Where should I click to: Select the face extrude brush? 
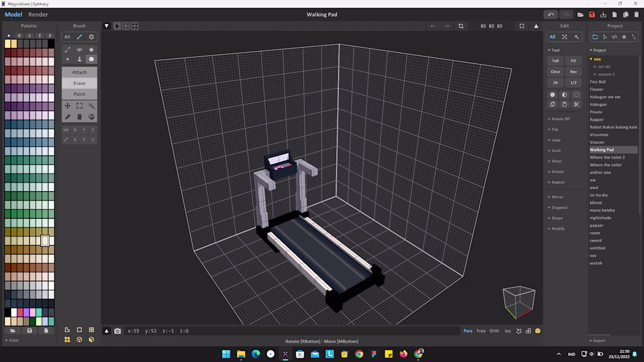click(x=79, y=59)
